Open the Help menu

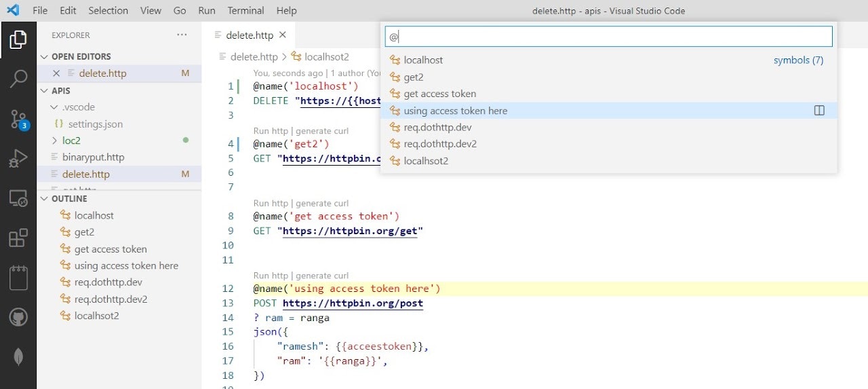point(286,10)
